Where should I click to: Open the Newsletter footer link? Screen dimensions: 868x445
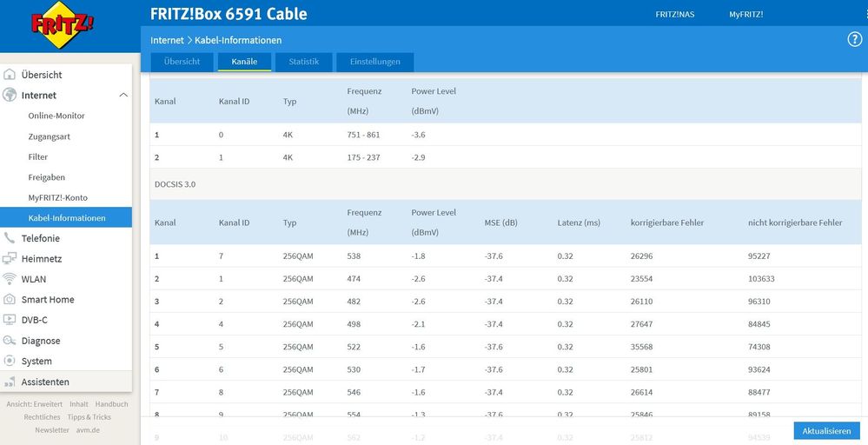click(52, 430)
